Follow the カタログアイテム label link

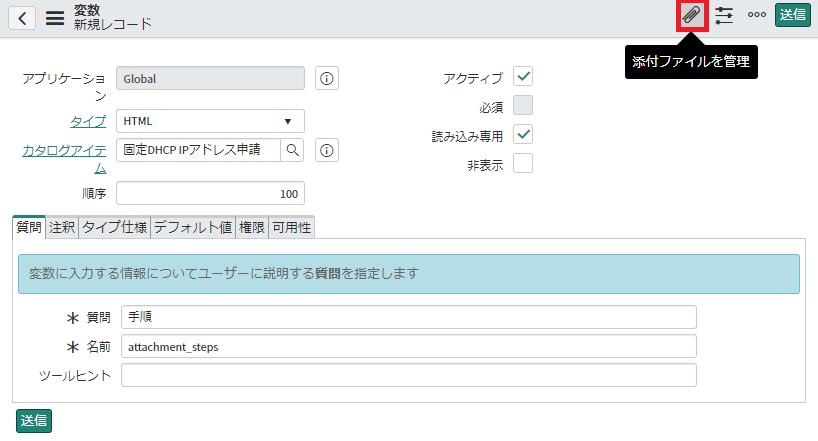[x=64, y=159]
